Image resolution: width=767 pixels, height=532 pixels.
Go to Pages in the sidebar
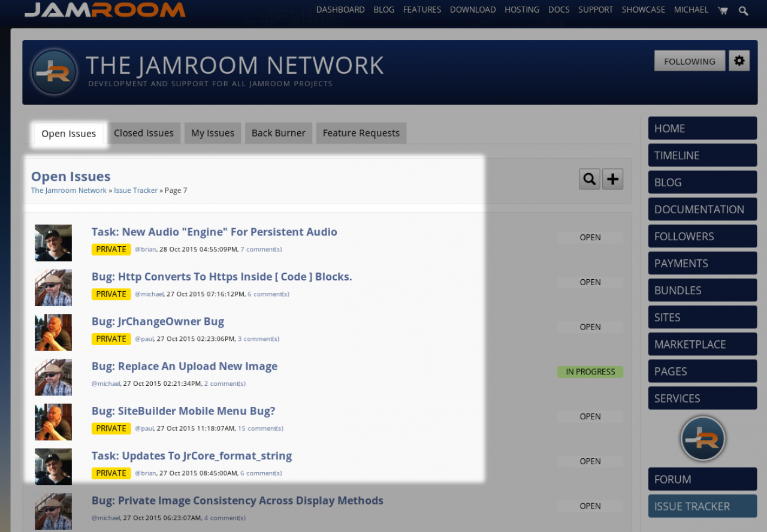click(x=703, y=371)
